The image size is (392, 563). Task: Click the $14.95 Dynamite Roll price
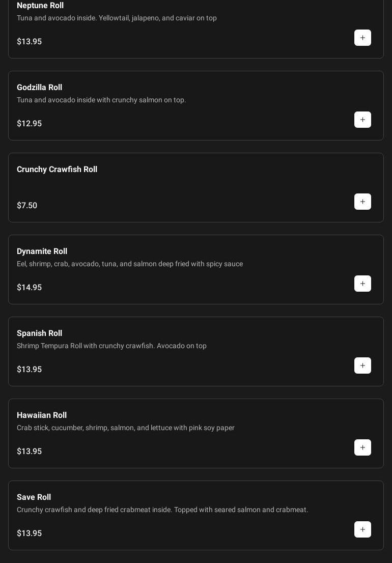coord(29,288)
